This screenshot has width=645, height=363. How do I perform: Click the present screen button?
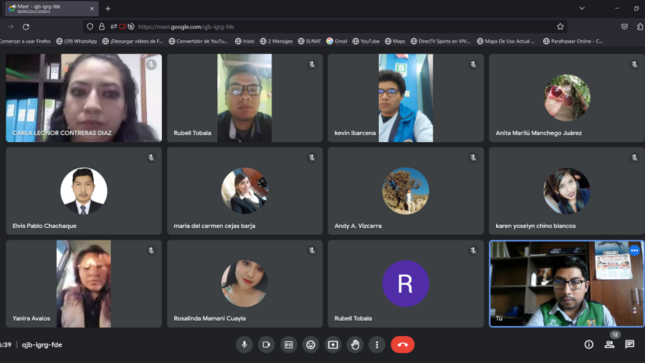[x=333, y=344]
